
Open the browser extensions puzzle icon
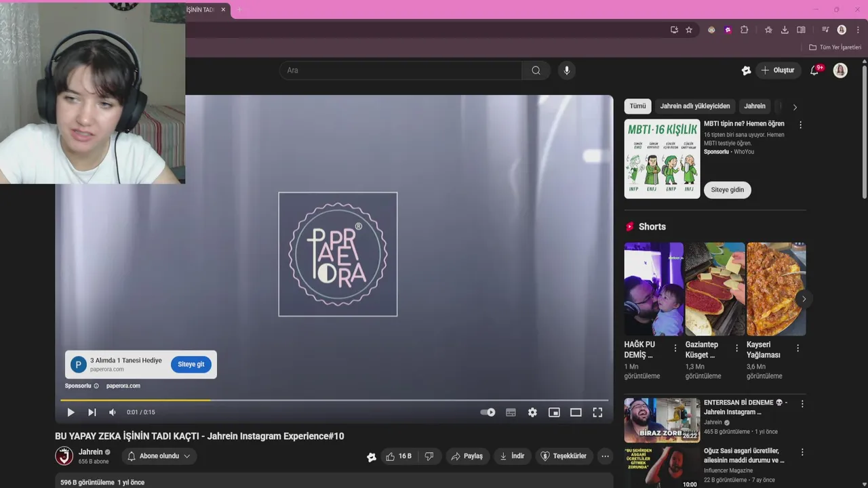click(x=744, y=30)
